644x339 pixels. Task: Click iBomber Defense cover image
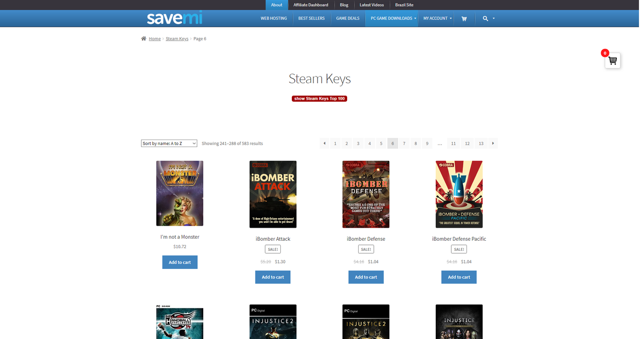click(x=366, y=194)
